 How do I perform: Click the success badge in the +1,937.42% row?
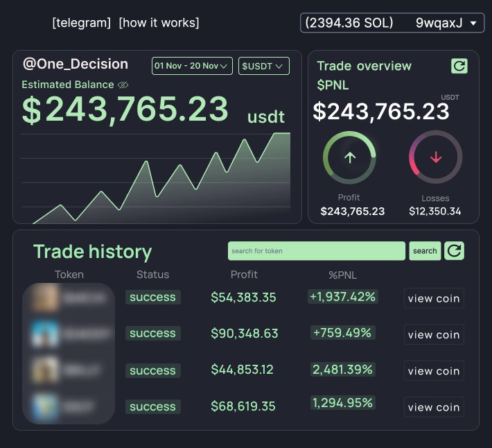click(x=153, y=297)
